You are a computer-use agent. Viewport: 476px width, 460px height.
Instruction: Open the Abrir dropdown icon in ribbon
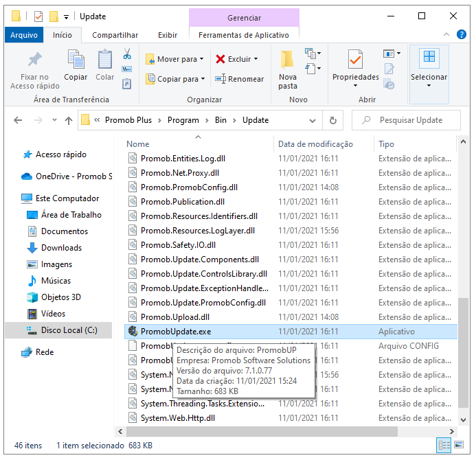tap(392, 54)
